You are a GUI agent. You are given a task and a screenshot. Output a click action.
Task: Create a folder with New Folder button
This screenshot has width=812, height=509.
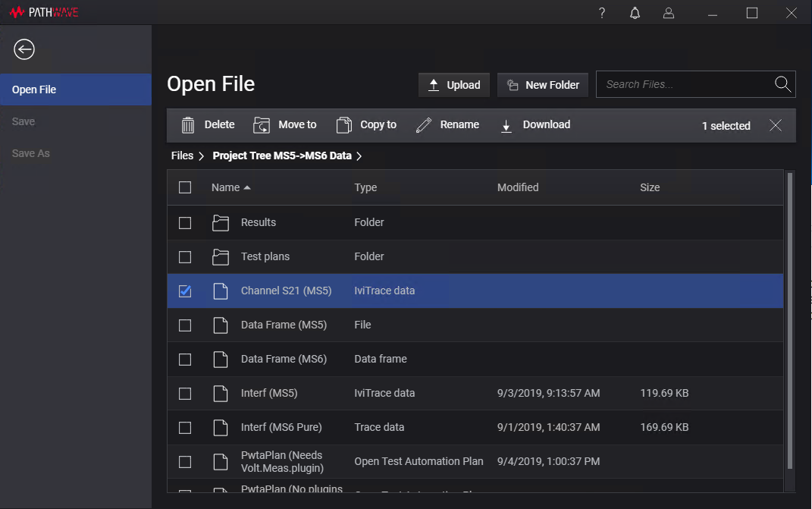(542, 85)
